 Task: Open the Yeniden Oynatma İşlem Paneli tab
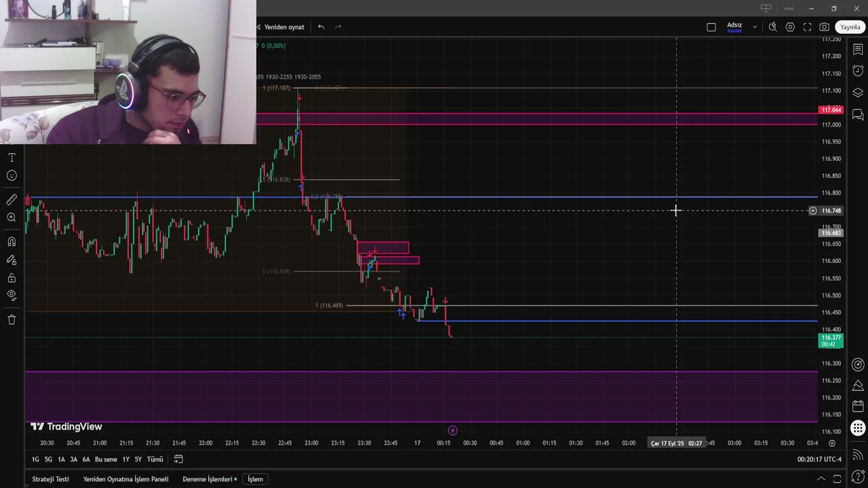(125, 479)
